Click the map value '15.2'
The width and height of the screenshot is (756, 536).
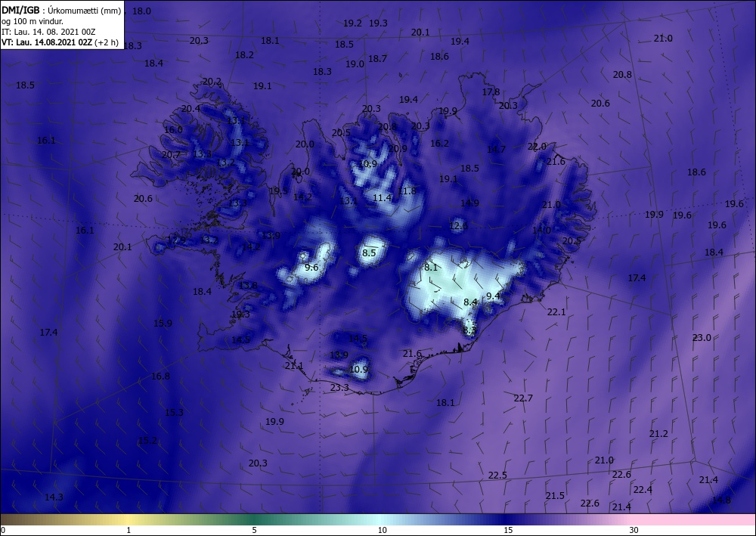click(147, 441)
